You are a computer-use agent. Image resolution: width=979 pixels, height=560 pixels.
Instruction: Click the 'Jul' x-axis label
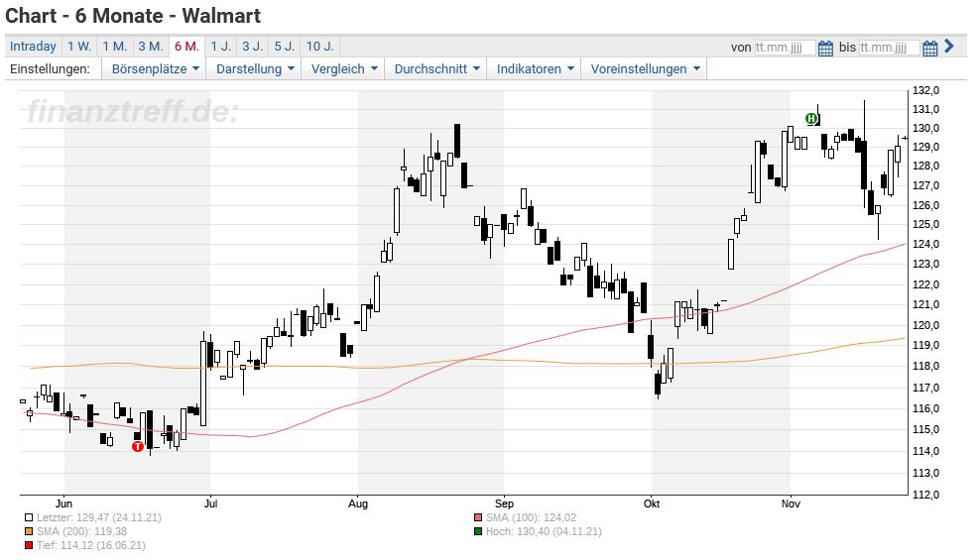[x=210, y=504]
